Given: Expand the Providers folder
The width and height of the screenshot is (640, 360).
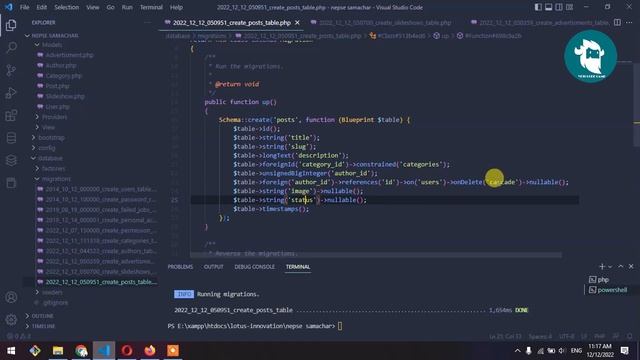Looking at the screenshot, I should (x=54, y=117).
